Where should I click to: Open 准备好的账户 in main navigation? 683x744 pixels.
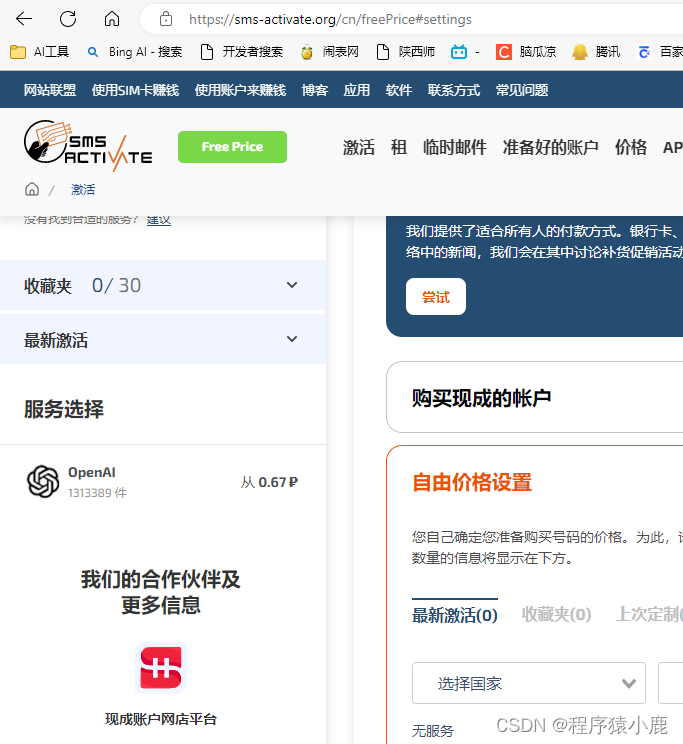551,147
